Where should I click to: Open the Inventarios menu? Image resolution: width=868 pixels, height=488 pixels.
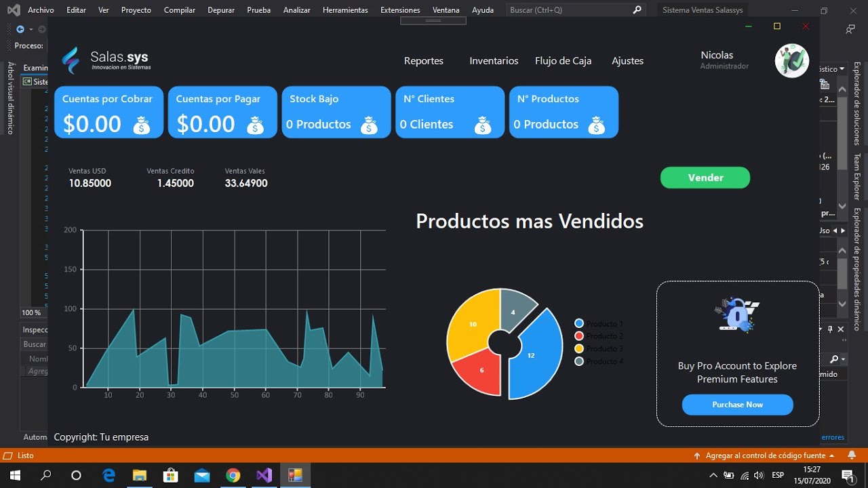tap(494, 61)
